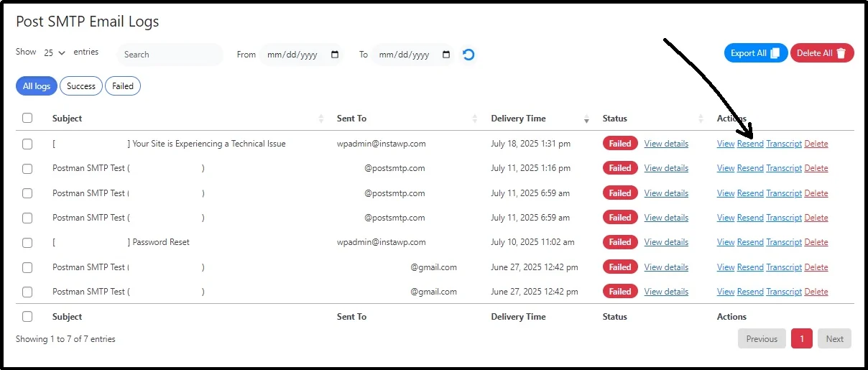Viewport: 868px width, 370px height.
Task: Click the Delete All trash button
Action: tap(822, 53)
